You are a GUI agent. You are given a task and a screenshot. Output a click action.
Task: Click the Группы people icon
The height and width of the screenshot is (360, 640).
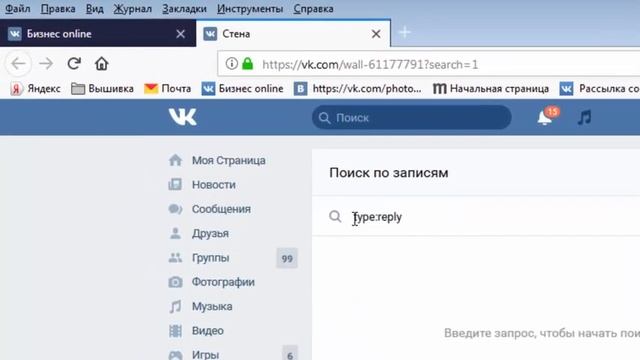pyautogui.click(x=175, y=258)
